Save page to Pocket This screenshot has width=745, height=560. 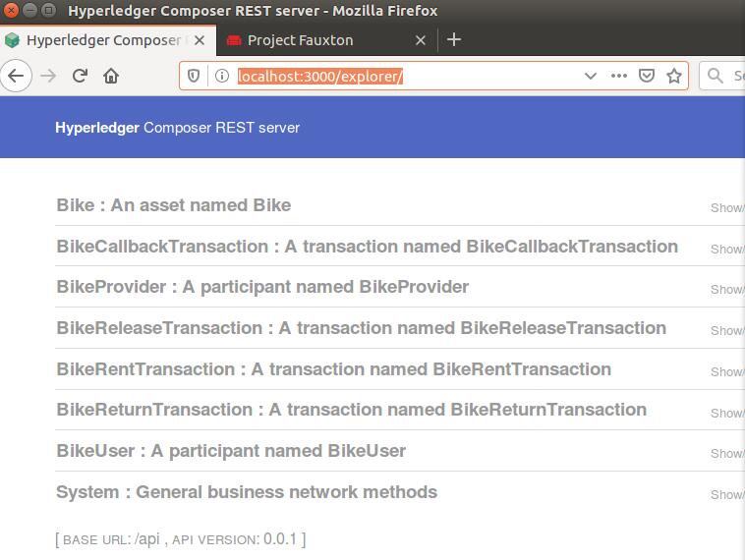[x=646, y=76]
